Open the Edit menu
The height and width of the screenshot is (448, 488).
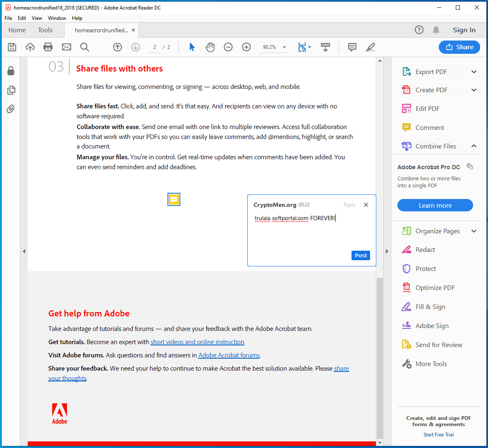pos(22,18)
